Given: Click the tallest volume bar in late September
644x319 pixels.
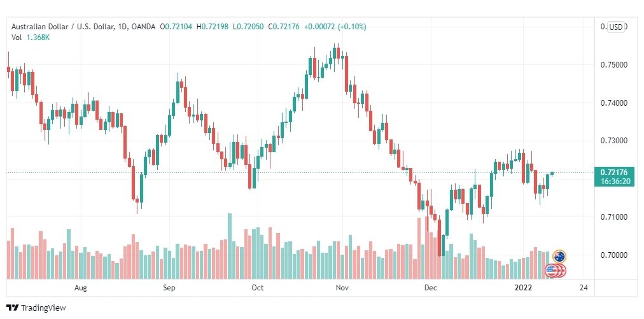Looking at the screenshot, I should [x=230, y=246].
